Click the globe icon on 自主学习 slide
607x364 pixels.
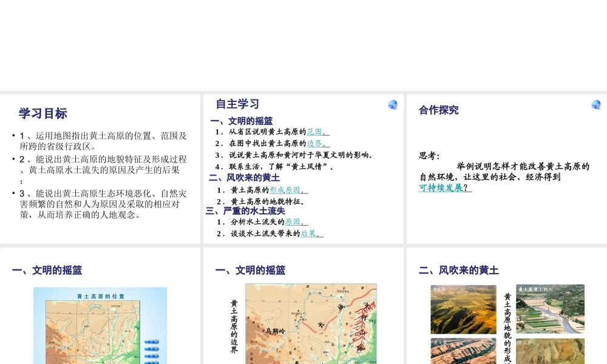point(393,104)
